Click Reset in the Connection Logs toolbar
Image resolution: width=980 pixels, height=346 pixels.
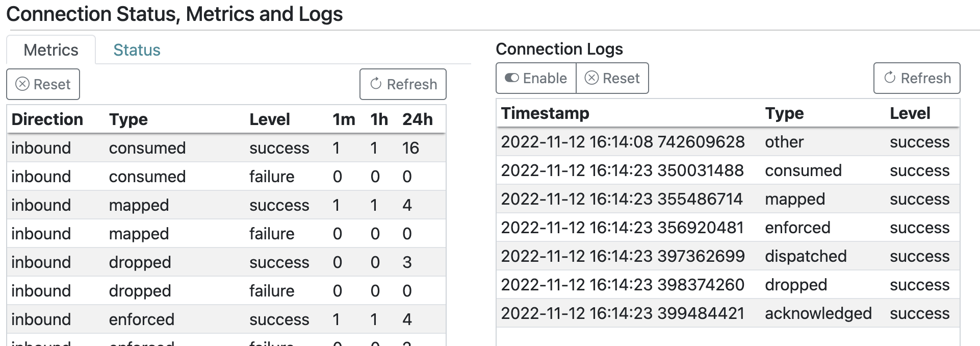(612, 78)
